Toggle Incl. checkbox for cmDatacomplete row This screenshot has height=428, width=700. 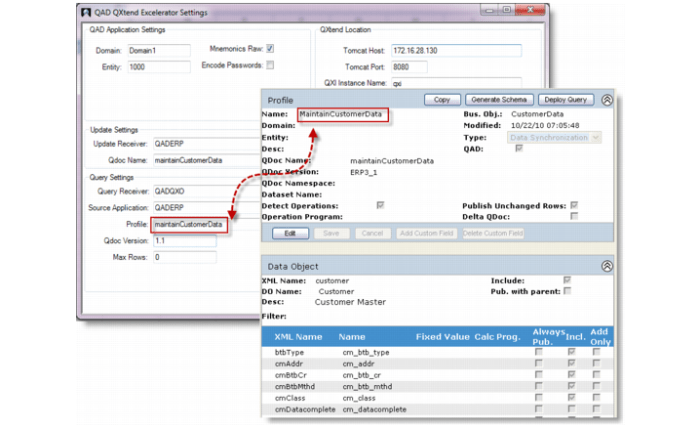571,409
